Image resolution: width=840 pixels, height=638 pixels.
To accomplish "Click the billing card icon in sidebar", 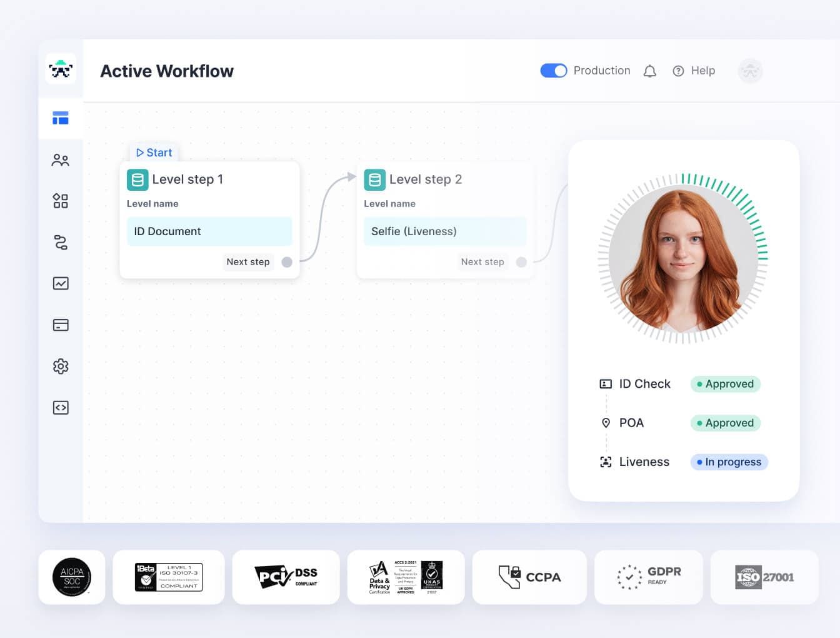I will pyautogui.click(x=61, y=325).
